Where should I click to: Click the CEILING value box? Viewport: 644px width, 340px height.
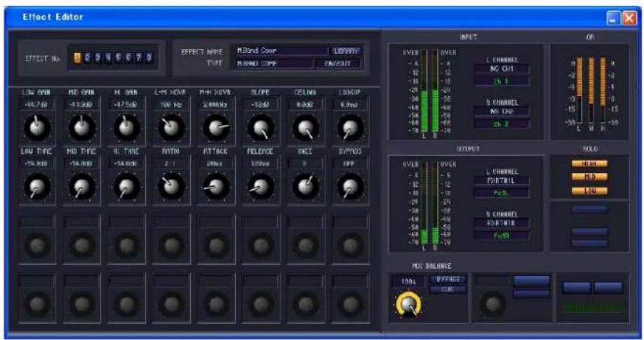pos(305,105)
